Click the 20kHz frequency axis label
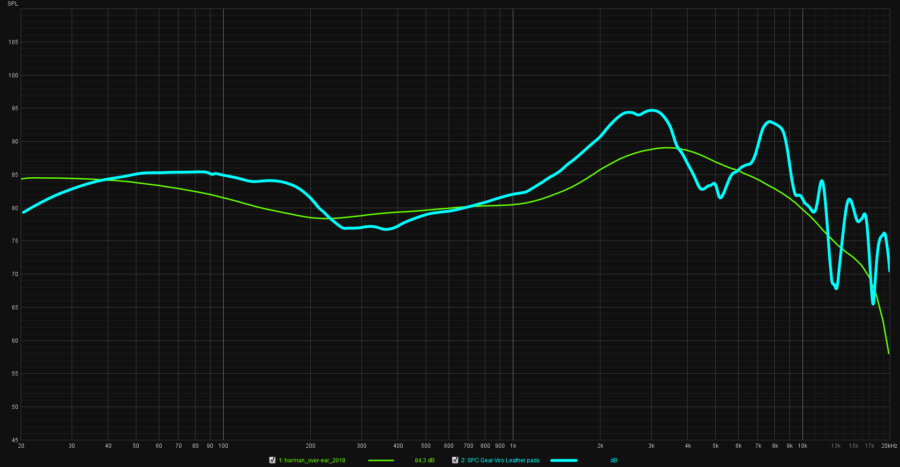Viewport: 900px width, 467px height. pos(890,446)
